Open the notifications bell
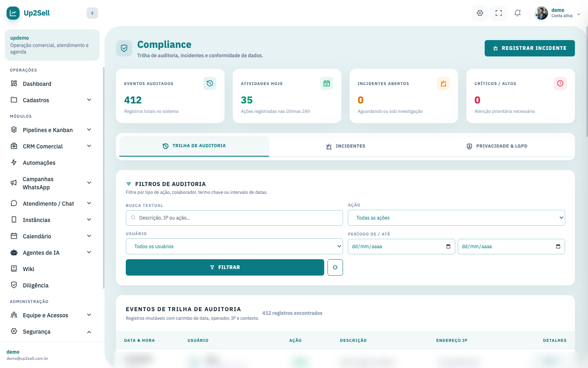The image size is (588, 368). click(517, 13)
